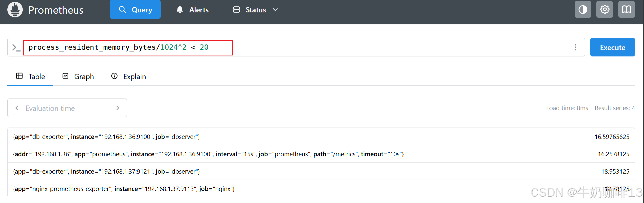
Task: Open the query options three-dot menu
Action: [x=575, y=47]
